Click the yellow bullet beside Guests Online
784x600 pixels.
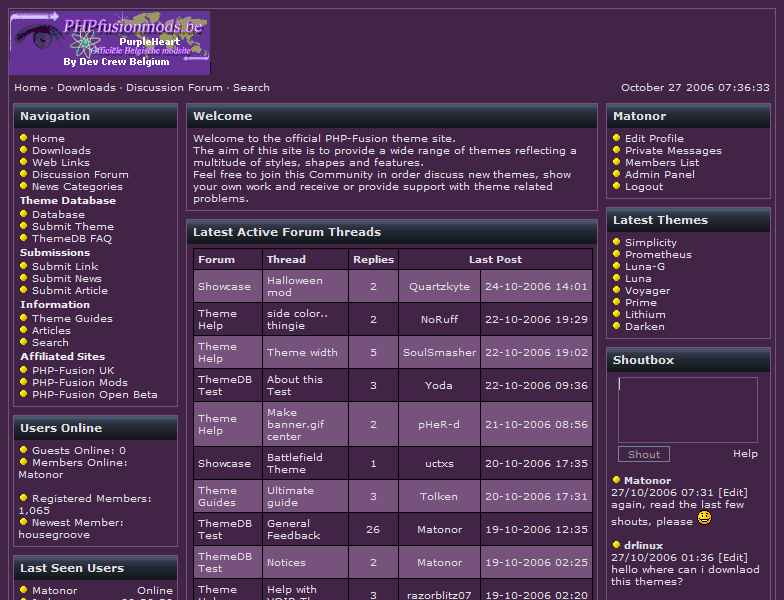click(24, 450)
